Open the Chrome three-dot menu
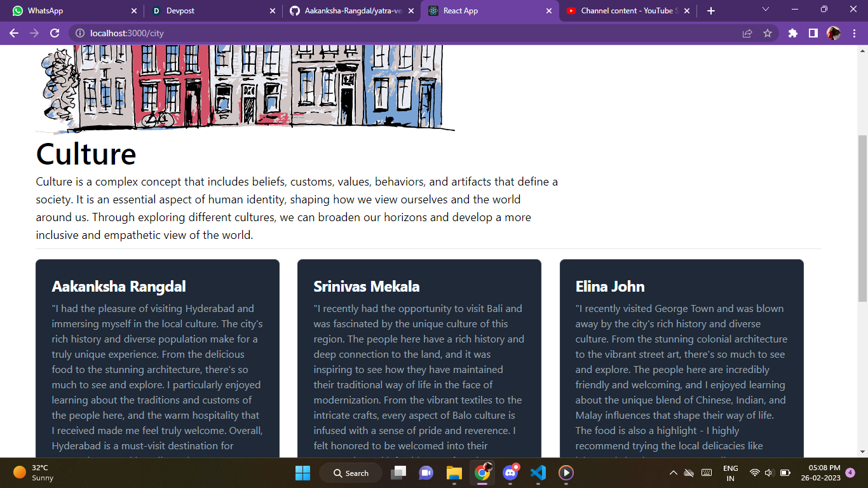Viewport: 868px width, 488px height. point(854,33)
